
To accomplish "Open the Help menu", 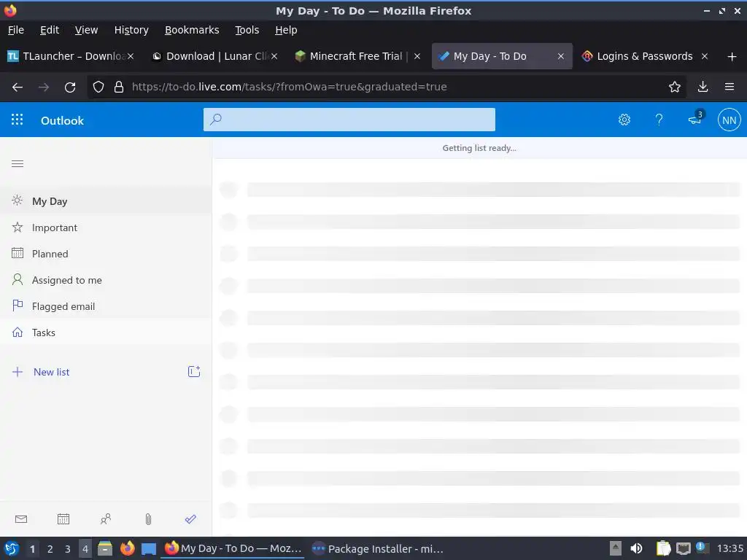I will point(286,30).
